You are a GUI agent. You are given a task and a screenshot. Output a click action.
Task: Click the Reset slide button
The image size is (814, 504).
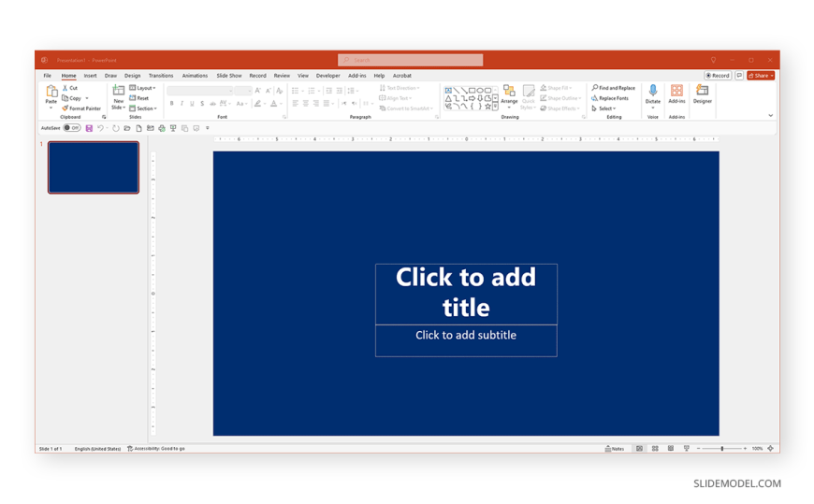(139, 98)
